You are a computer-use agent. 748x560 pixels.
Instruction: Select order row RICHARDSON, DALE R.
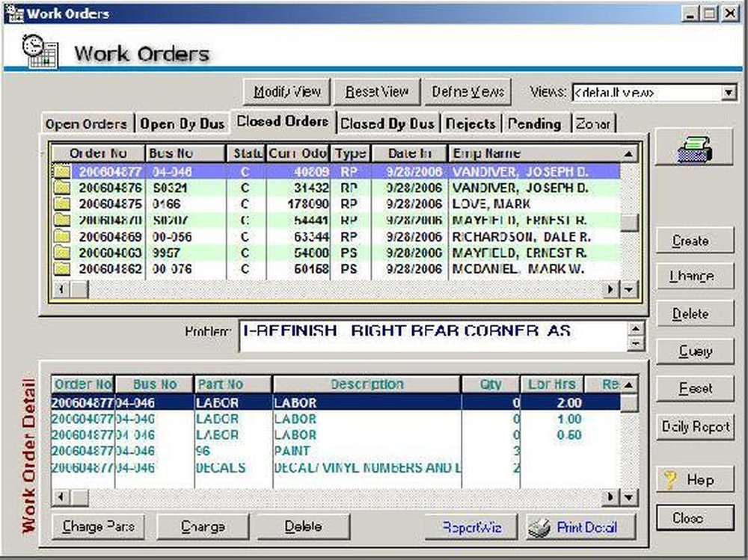pyautogui.click(x=337, y=236)
